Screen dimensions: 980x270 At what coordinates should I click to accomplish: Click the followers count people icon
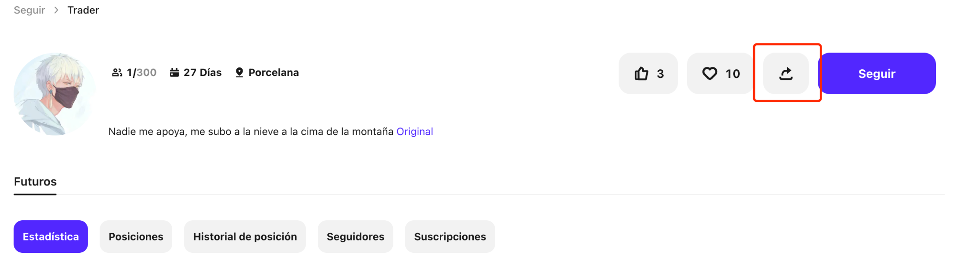[117, 73]
